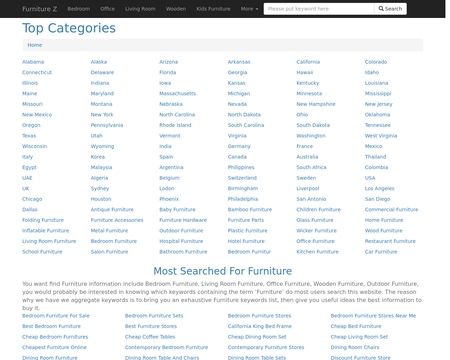Open the Switzerland category link

(x=242, y=178)
